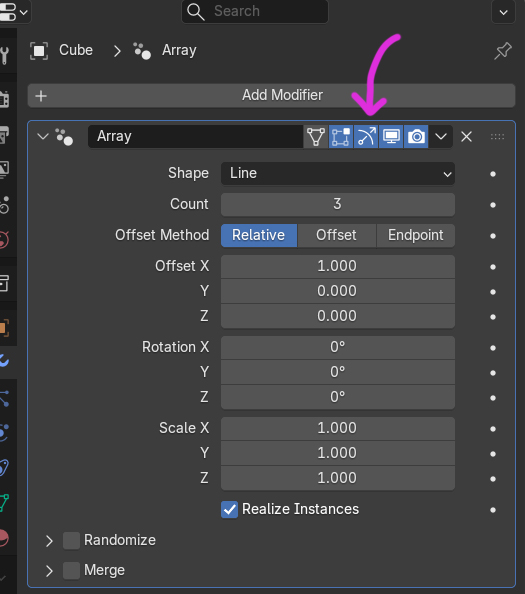Viewport: 525px width, 594px height.
Task: Expand the Randomize subpanel
Action: coord(49,541)
